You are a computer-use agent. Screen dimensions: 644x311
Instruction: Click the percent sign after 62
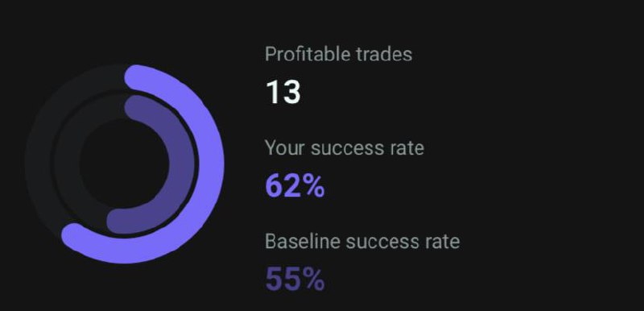click(311, 186)
